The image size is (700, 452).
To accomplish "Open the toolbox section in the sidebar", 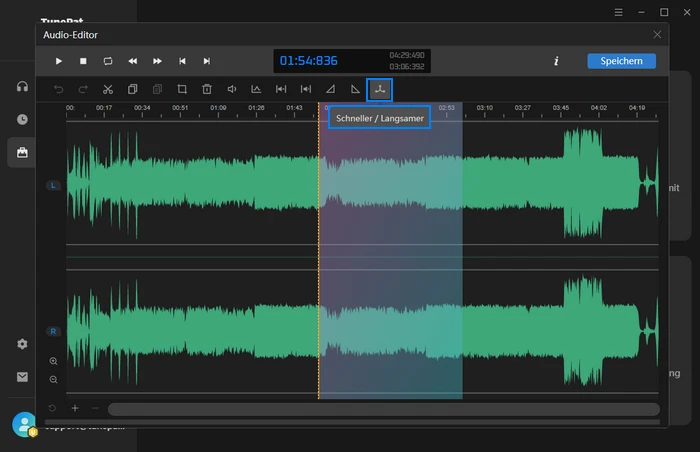I will pyautogui.click(x=22, y=153).
